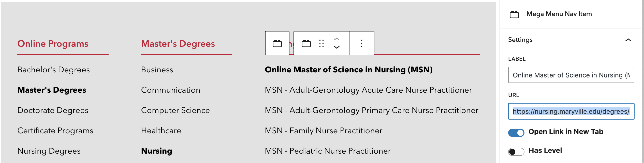
Task: Click the Bachelor's Degrees nav item
Action: coord(53,70)
